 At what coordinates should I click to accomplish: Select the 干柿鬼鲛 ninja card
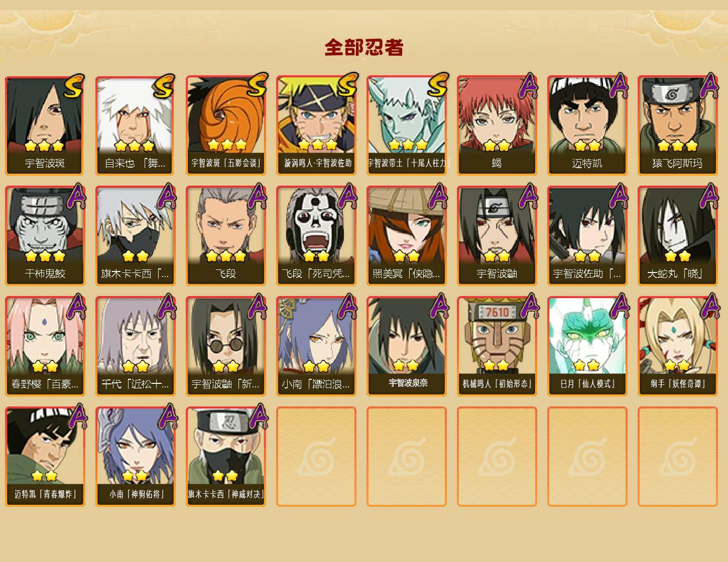coord(45,236)
